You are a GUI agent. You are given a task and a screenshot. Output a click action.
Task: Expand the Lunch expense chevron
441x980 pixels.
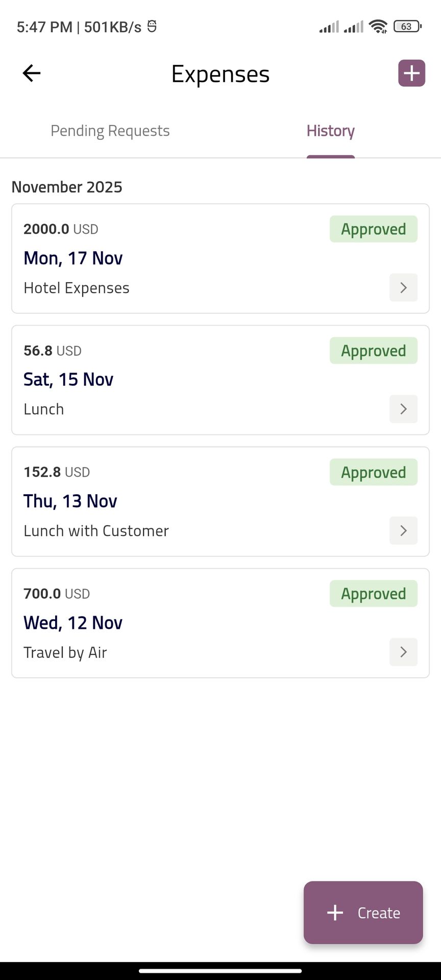point(403,409)
